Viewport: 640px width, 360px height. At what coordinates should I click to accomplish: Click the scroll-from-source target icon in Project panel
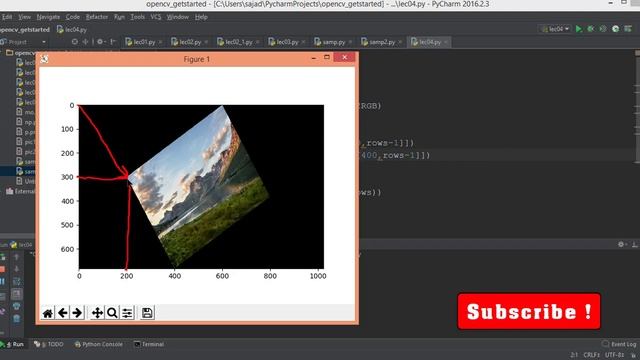74,42
